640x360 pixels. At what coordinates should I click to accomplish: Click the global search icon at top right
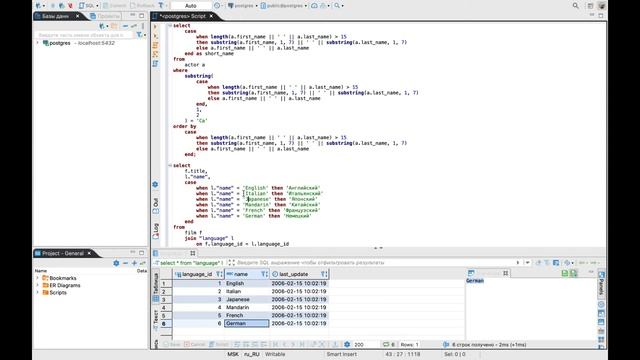(576, 6)
